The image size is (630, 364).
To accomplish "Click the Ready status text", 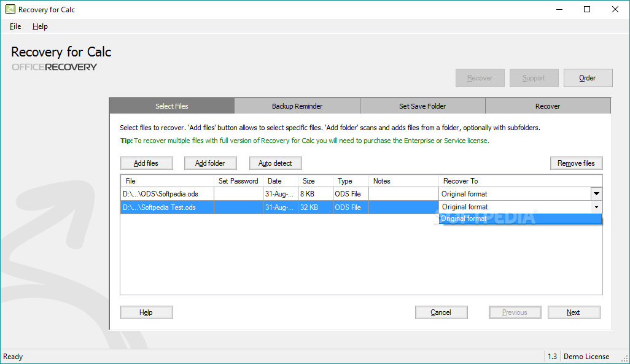I will click(x=13, y=357).
